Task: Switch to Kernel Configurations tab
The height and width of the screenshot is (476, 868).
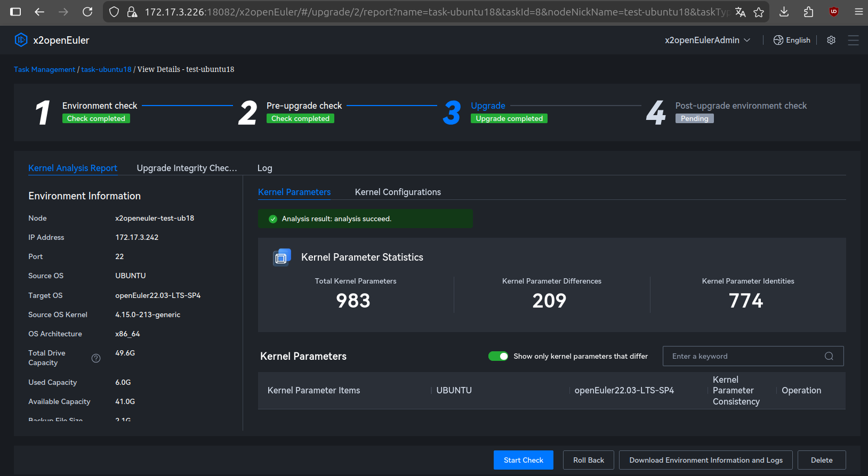Action: [398, 192]
